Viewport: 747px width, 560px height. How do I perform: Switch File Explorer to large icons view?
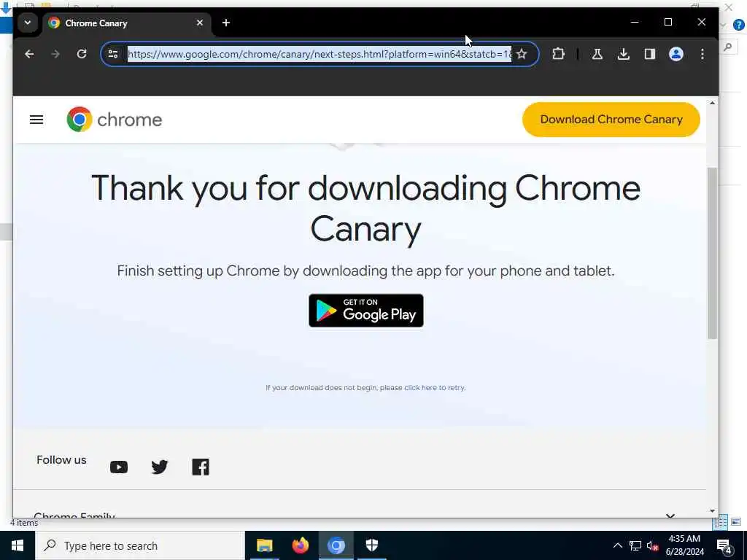[736, 522]
